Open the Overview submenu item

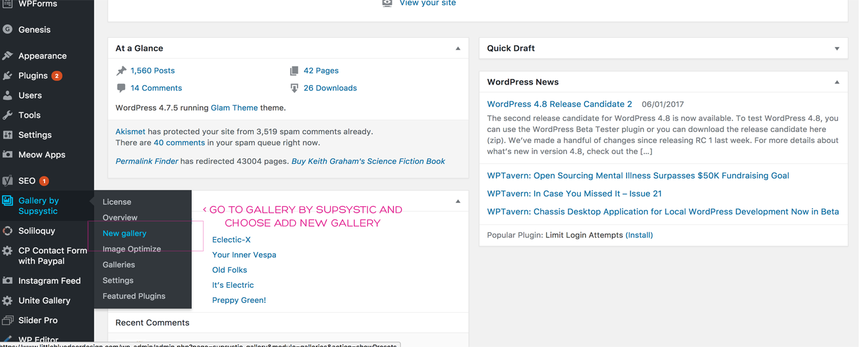click(x=120, y=217)
